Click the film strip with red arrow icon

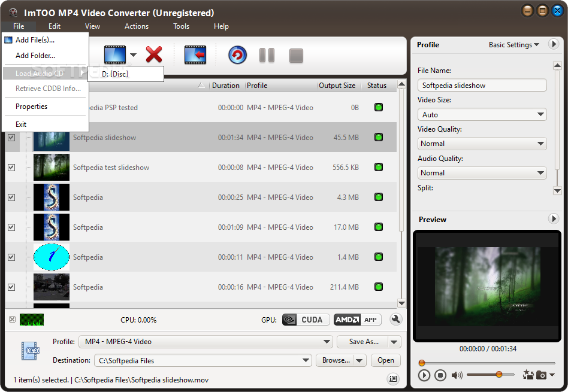pyautogui.click(x=195, y=55)
